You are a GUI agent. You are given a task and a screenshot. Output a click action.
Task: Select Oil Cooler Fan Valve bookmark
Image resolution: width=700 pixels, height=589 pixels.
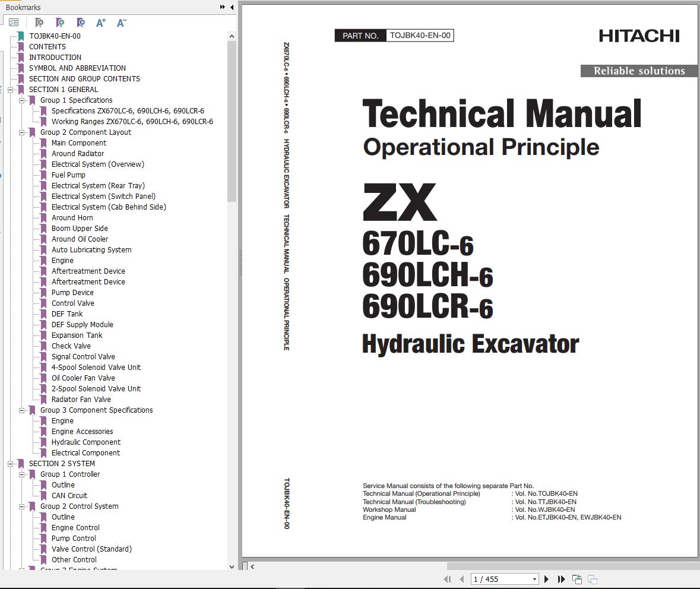pos(83,379)
